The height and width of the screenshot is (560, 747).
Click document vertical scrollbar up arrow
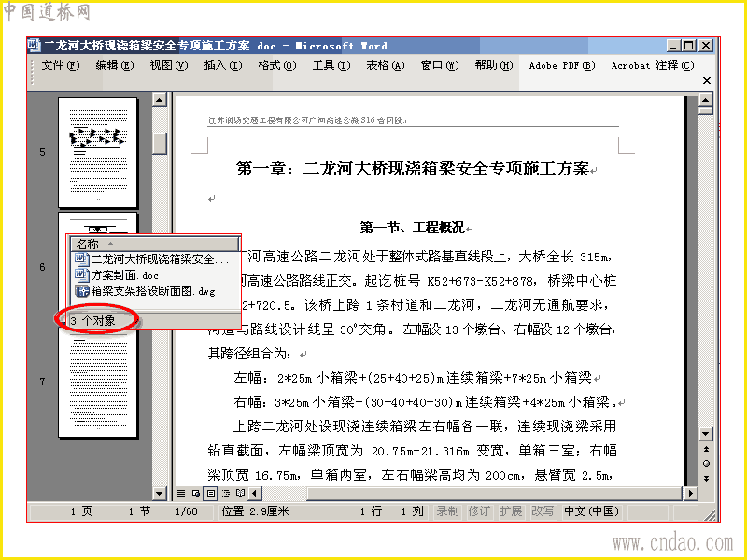point(706,100)
